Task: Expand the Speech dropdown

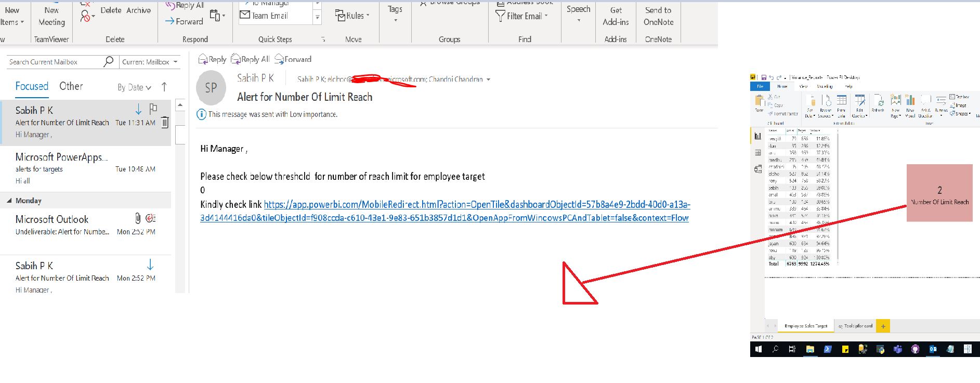Action: pos(579,21)
